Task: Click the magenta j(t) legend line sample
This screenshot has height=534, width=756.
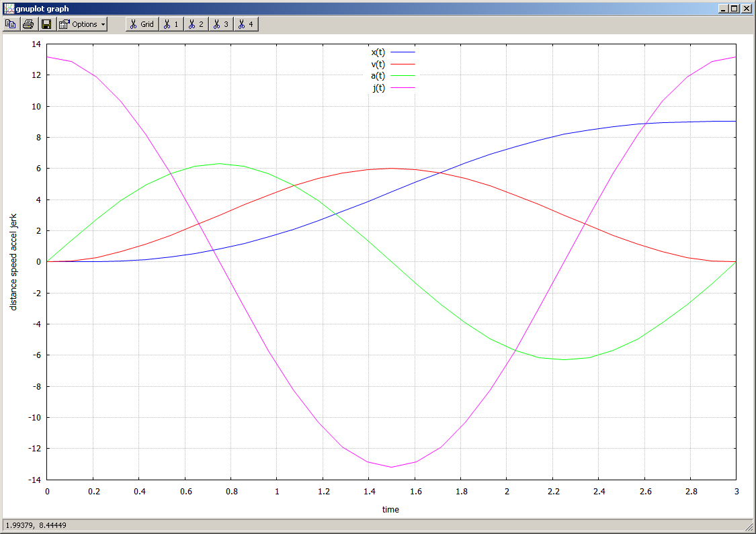Action: pos(403,88)
